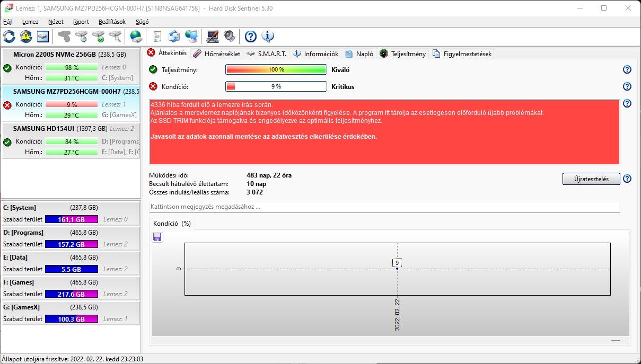The width and height of the screenshot is (641, 364).
Task: Switch to the Áttekintés tab
Action: 167,53
